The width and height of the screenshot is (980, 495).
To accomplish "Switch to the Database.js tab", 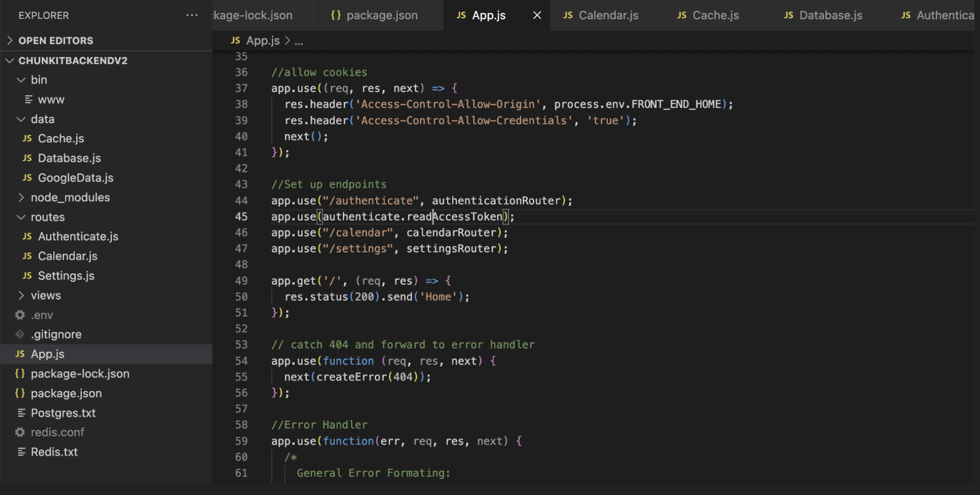I will point(829,16).
